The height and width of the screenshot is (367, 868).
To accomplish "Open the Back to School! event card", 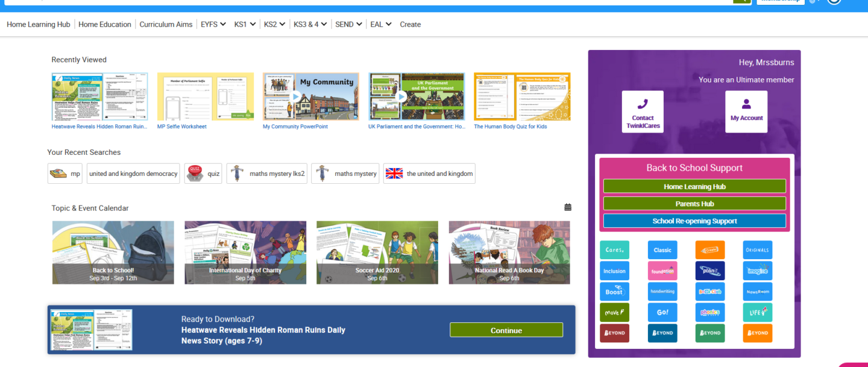I will 113,253.
